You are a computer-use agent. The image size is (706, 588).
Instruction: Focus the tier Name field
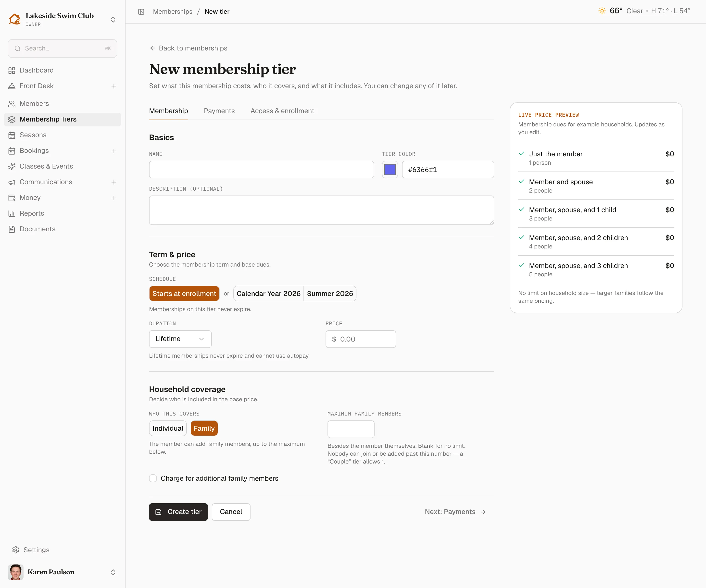click(262, 170)
